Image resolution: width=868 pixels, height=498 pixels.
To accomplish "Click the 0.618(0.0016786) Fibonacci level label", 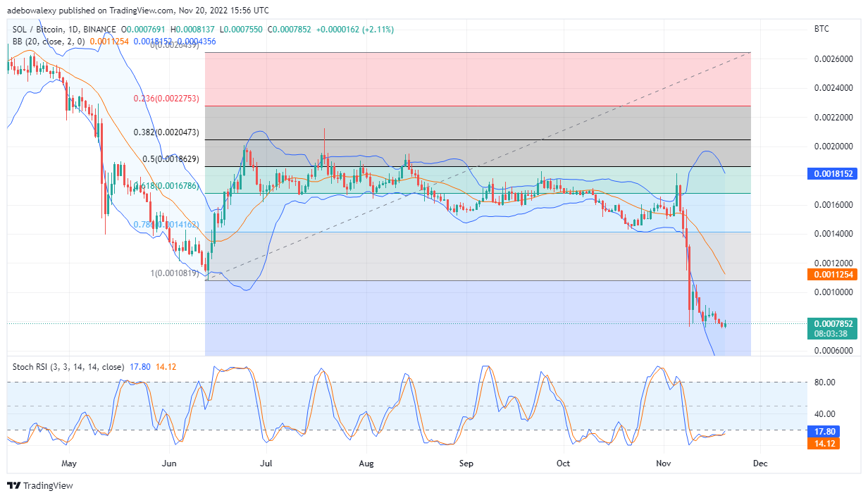I will tap(167, 187).
